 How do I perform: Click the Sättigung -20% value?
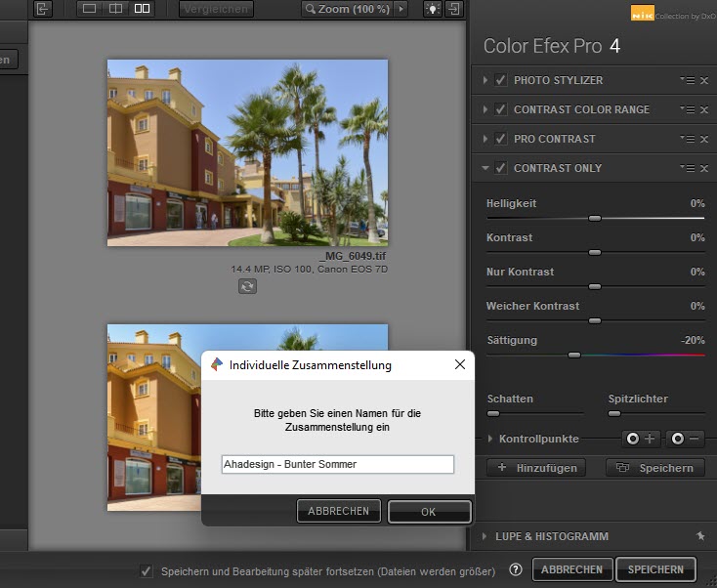[693, 340]
